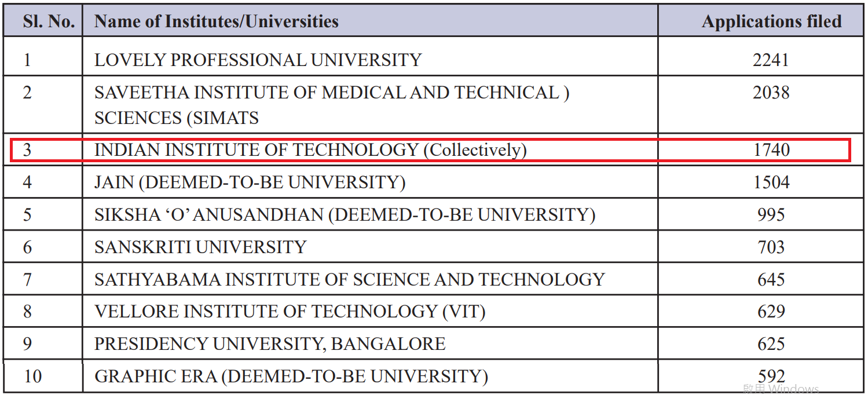Screen dimensions: 868x398
Task: Click the value 2241 in the table
Action: [771, 60]
